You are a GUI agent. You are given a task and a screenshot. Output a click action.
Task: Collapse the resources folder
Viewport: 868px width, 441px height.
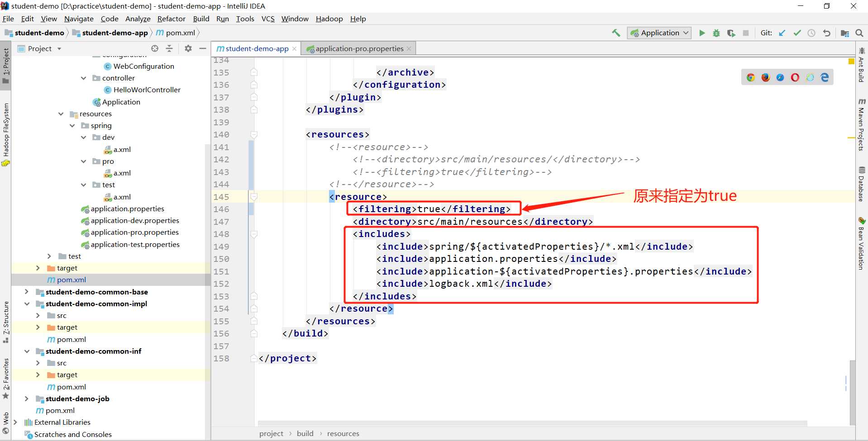(x=61, y=114)
